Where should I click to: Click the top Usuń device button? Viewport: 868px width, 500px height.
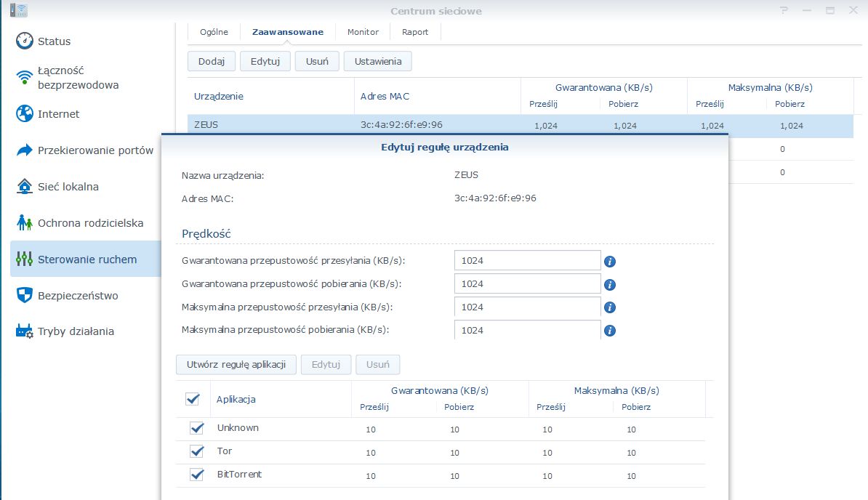coord(317,61)
